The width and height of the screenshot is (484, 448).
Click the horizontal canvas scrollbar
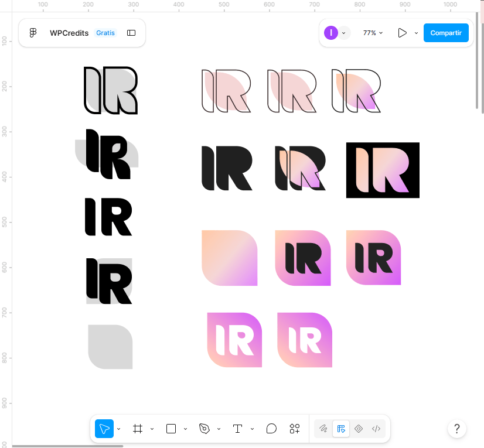(67, 446)
